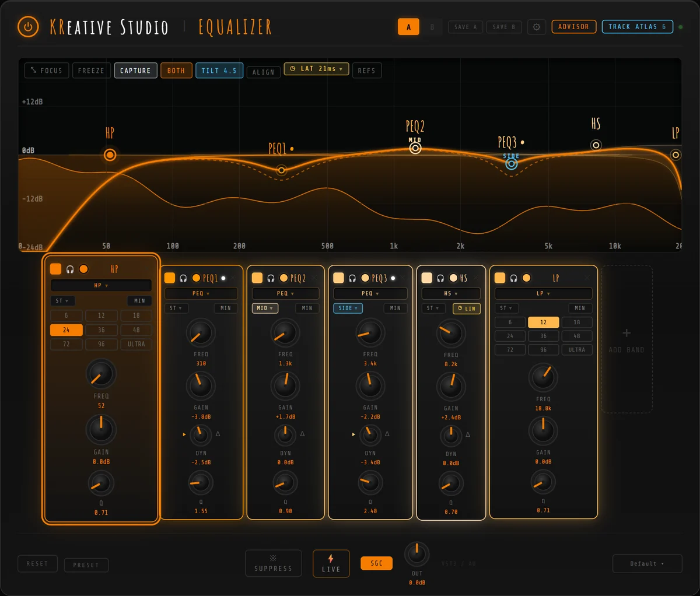
Task: Solo PEQ3 band via headphones icon
Action: click(352, 278)
